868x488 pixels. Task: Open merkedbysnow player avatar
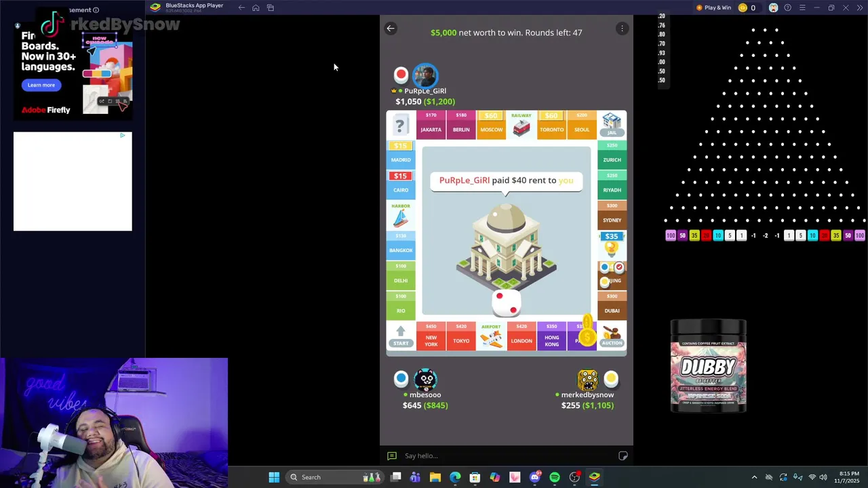pos(588,379)
